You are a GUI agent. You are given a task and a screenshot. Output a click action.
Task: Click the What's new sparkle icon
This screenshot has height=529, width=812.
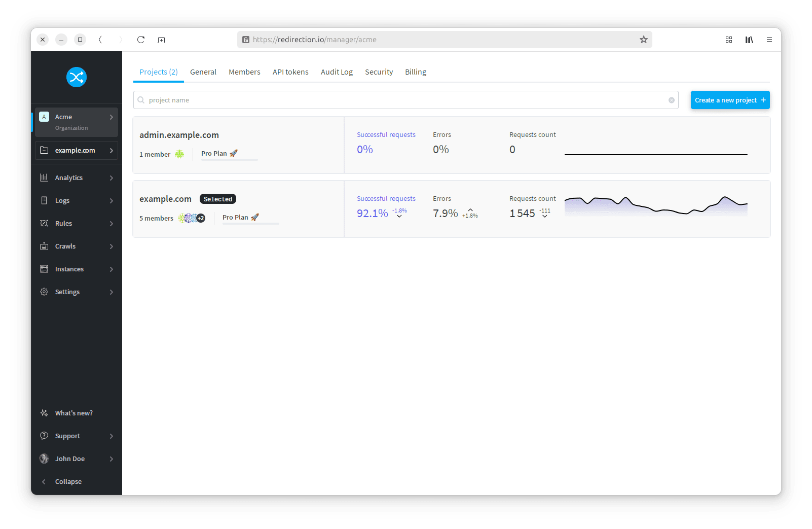pos(44,413)
